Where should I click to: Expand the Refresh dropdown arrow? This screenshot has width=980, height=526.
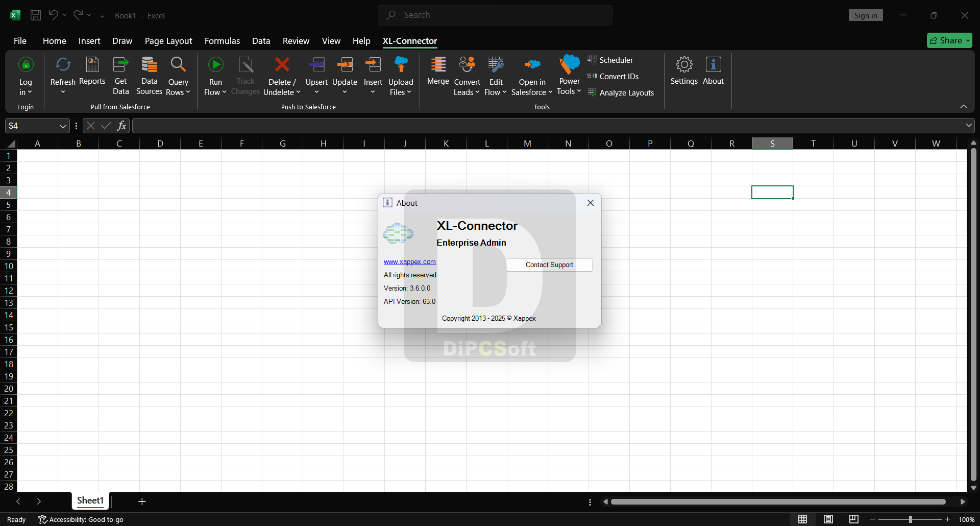point(63,92)
